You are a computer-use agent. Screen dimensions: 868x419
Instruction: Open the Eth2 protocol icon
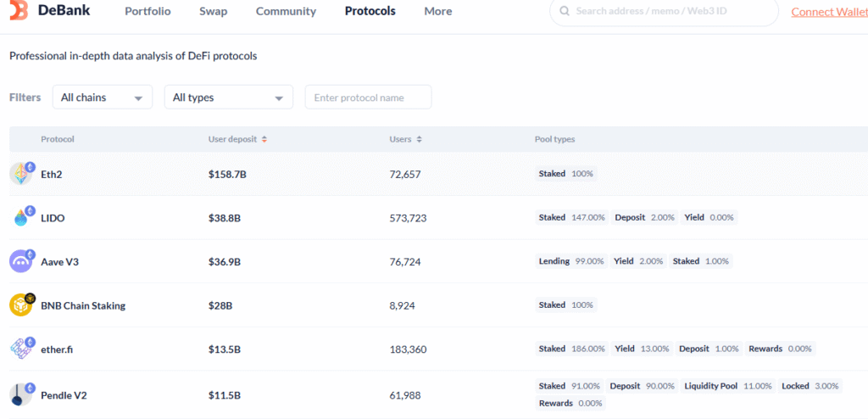(x=22, y=174)
